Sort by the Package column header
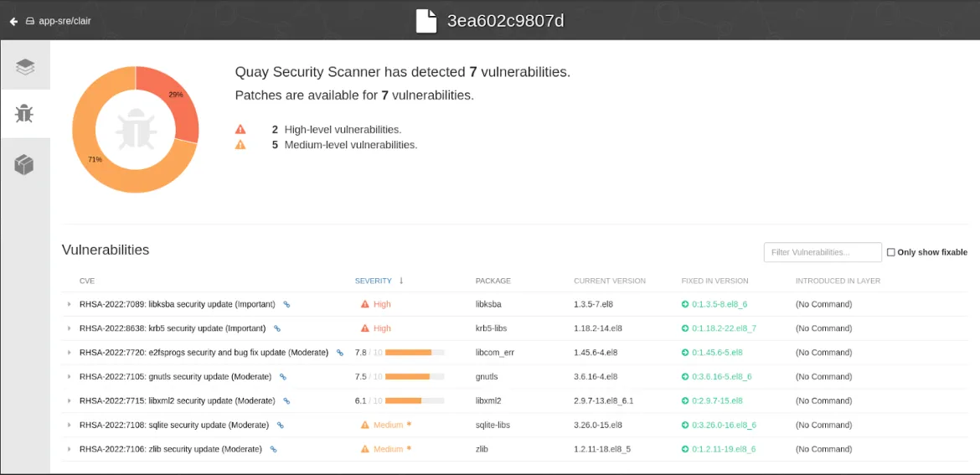 tap(493, 281)
